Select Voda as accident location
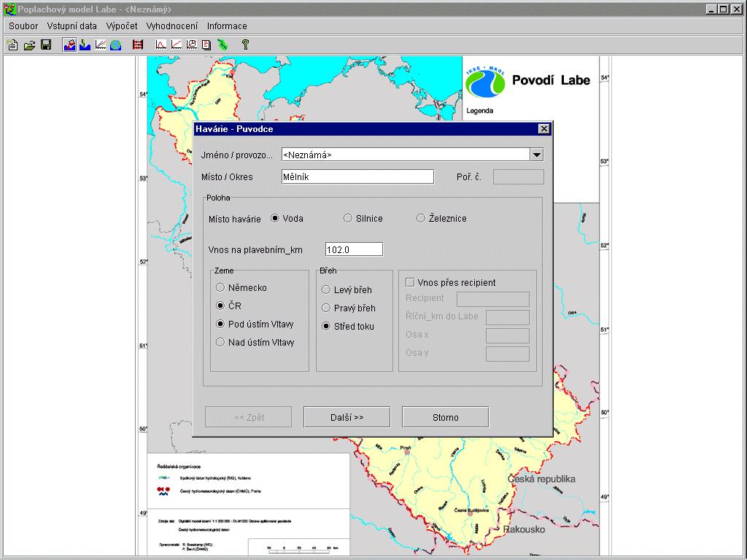Screen dimensions: 747x560 [x=275, y=218]
